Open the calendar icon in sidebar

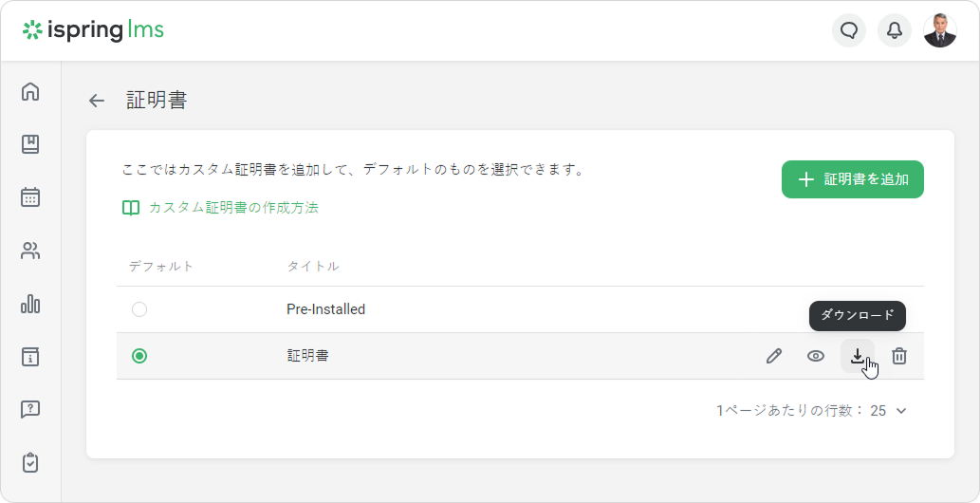coord(30,197)
